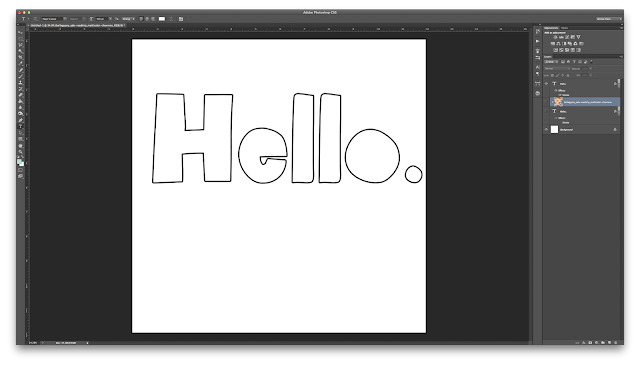Open the workspace switcher dropdown
The height and width of the screenshot is (366, 640).
pos(608,19)
